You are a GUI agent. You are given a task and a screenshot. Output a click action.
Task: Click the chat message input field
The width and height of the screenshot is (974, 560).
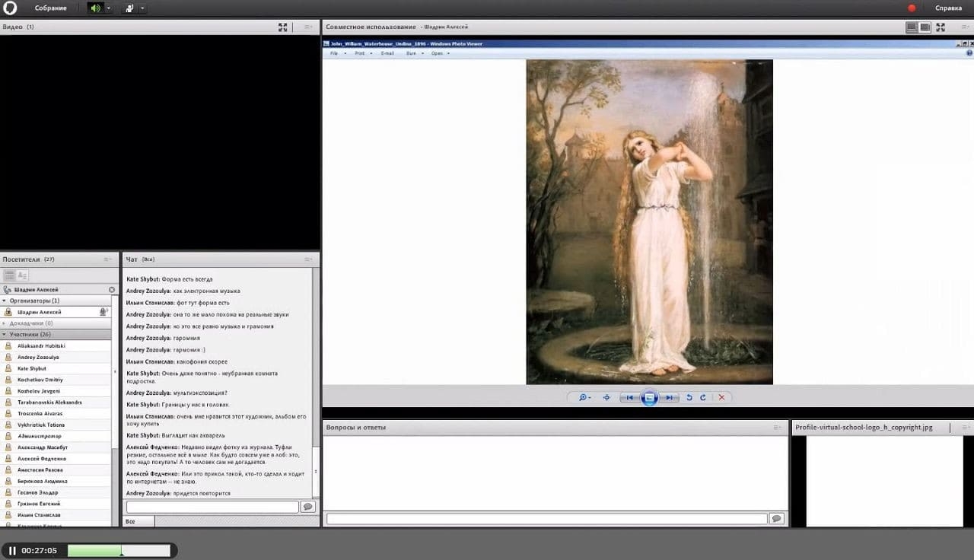click(212, 507)
